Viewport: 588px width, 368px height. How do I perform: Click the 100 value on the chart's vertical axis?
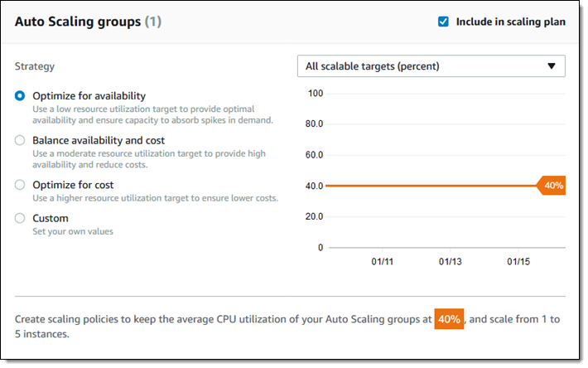tap(315, 93)
